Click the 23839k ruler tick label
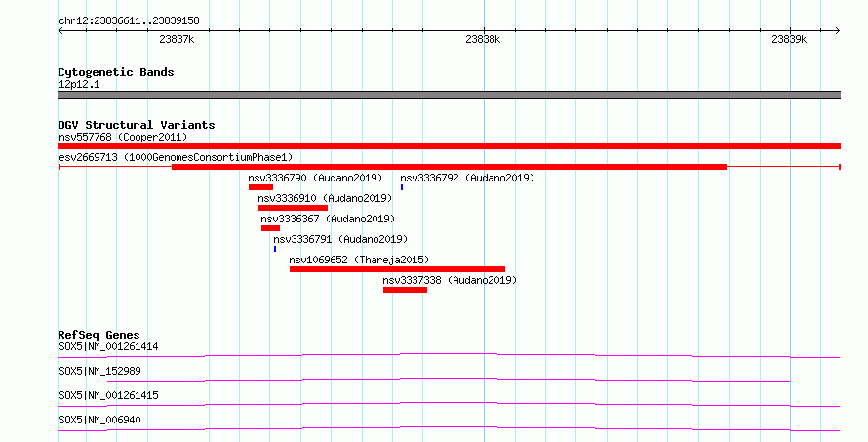The height and width of the screenshot is (442, 868). pos(789,39)
